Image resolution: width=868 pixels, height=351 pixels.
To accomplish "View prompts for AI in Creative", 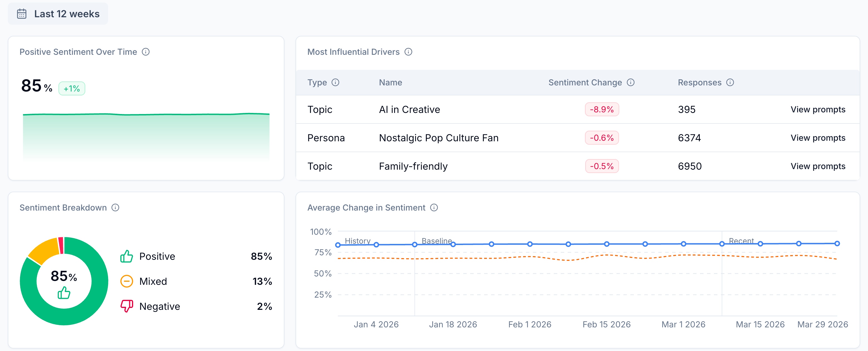I will (818, 109).
